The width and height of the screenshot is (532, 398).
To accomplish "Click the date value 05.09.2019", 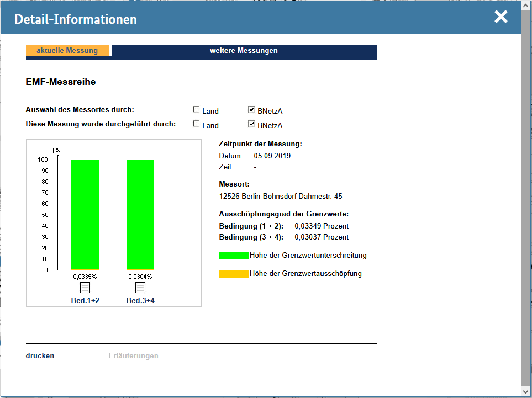I will pyautogui.click(x=272, y=156).
